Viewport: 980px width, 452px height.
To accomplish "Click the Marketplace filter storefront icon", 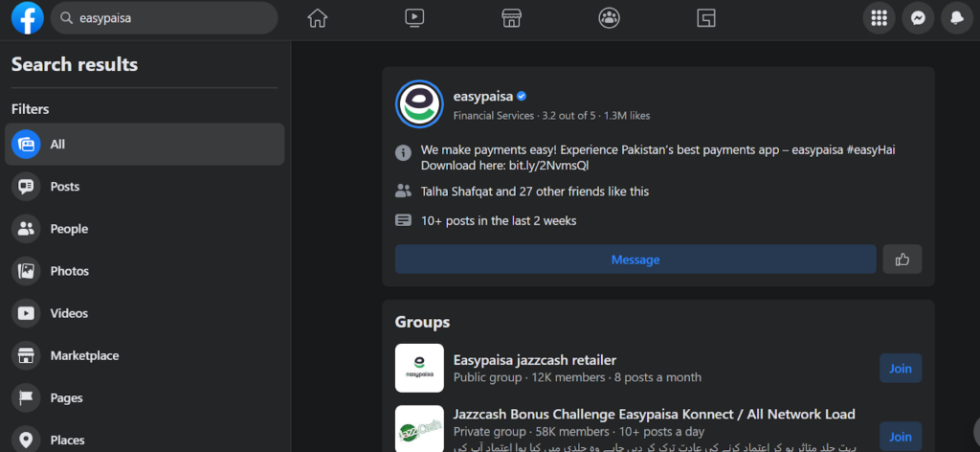I will point(26,355).
